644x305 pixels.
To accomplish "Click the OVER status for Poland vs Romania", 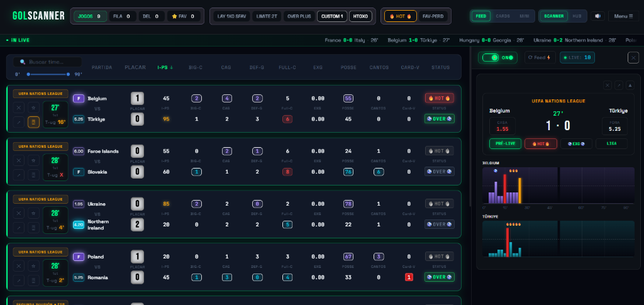I will [x=440, y=277].
